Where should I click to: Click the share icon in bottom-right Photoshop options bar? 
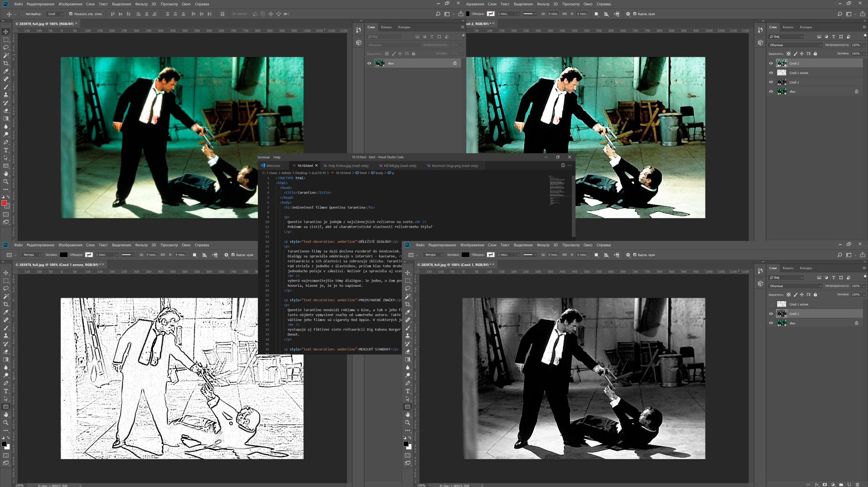point(863,255)
